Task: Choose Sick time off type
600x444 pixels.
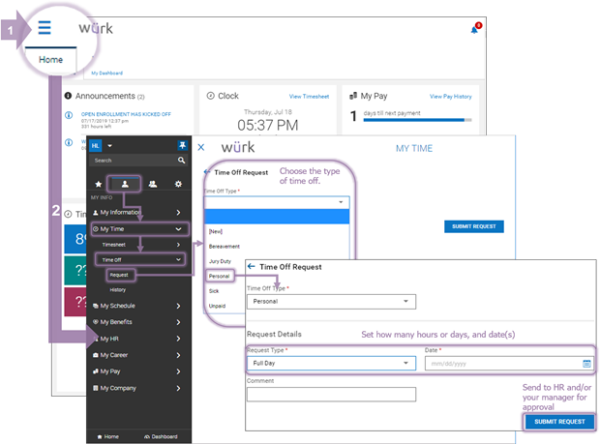Action: (x=214, y=291)
